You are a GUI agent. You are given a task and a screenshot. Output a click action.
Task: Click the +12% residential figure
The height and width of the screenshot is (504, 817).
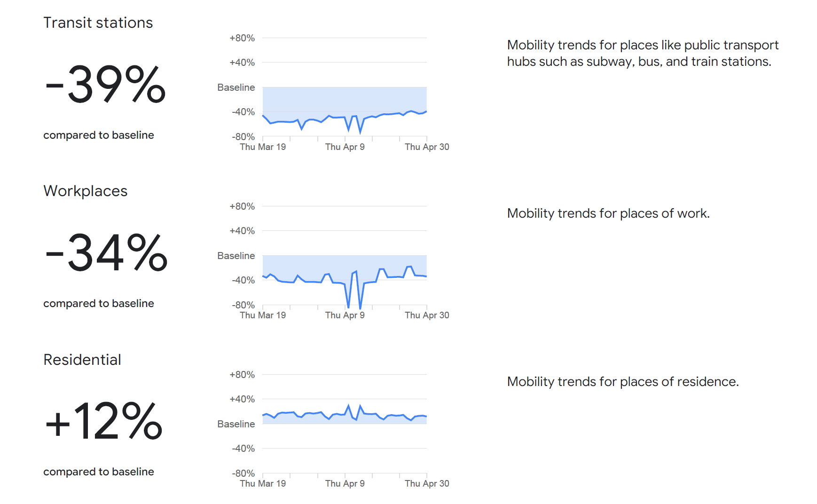104,421
